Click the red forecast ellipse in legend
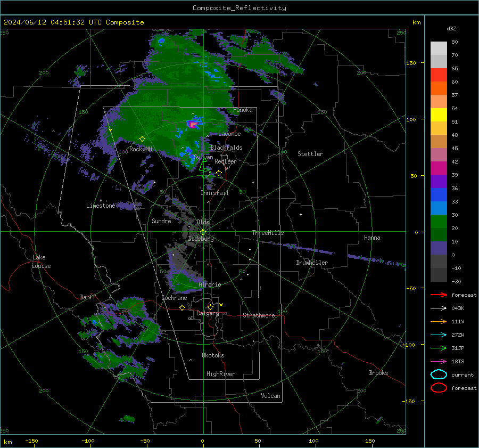The width and height of the screenshot is (479, 448). point(439,388)
